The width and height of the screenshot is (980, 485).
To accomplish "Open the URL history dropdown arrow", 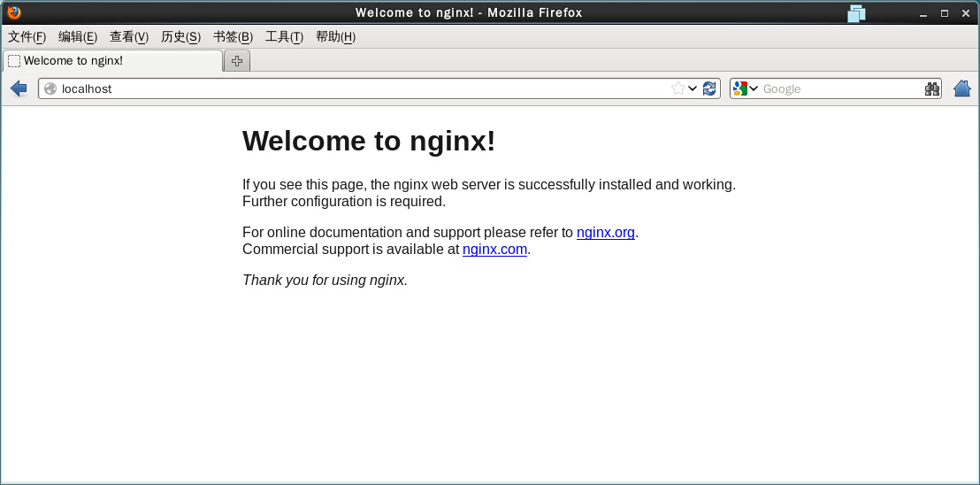I will tap(693, 89).
